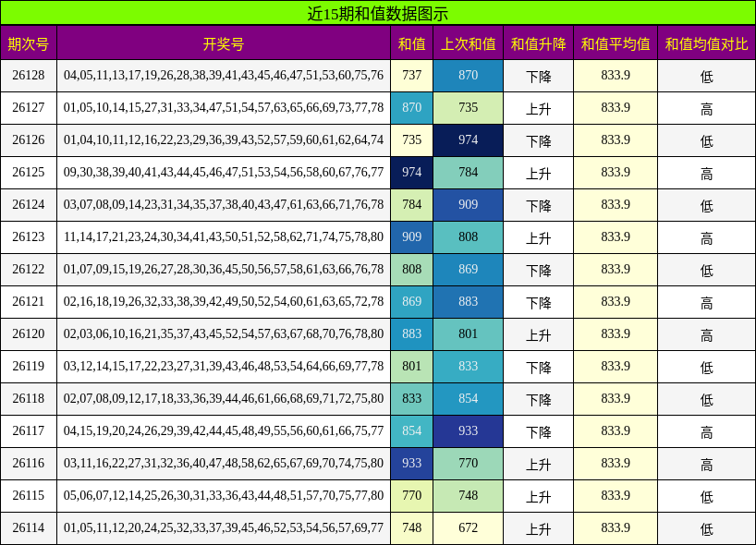Select period number 26115
The height and width of the screenshot is (545, 756).
tap(29, 495)
